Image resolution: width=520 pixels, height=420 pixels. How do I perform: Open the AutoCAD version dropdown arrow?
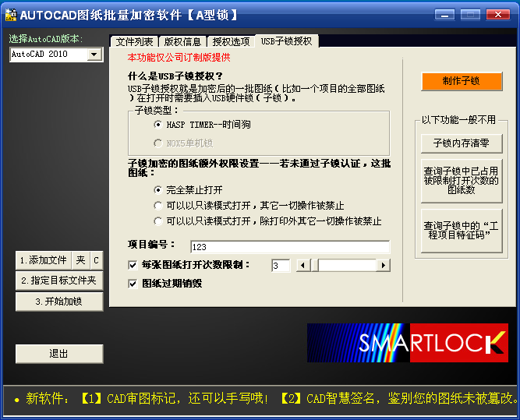[x=94, y=55]
